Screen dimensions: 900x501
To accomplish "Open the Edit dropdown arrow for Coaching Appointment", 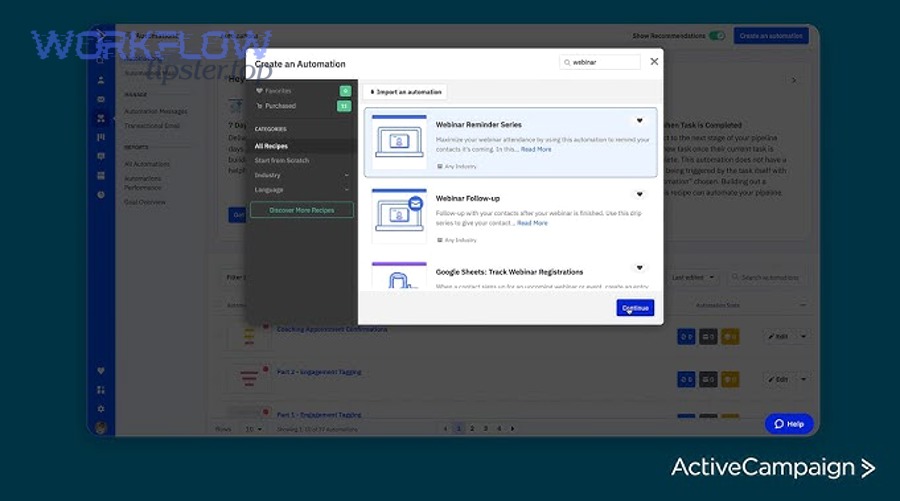I will [x=804, y=337].
